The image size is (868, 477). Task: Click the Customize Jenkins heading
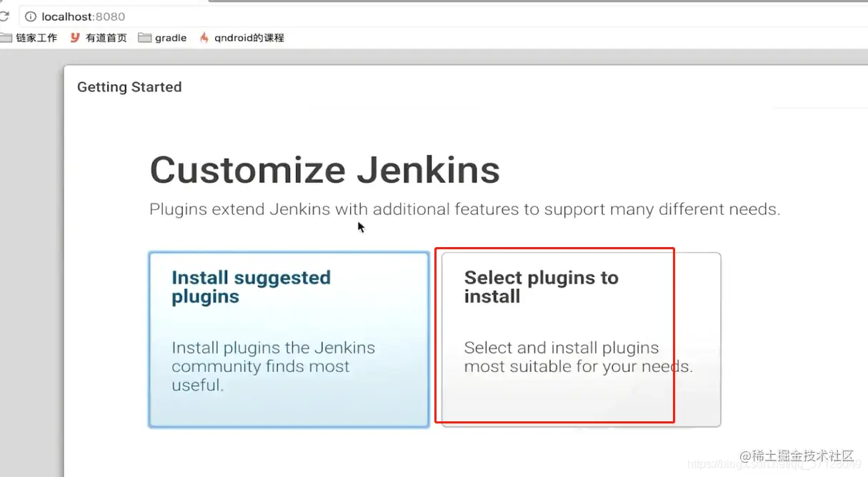[324, 170]
